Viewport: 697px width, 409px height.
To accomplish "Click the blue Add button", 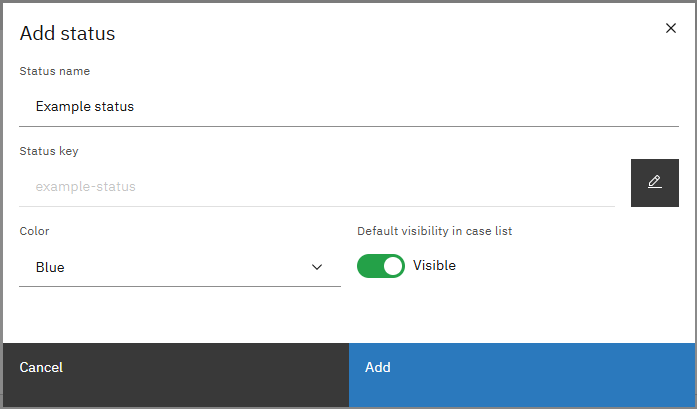I will click(522, 367).
